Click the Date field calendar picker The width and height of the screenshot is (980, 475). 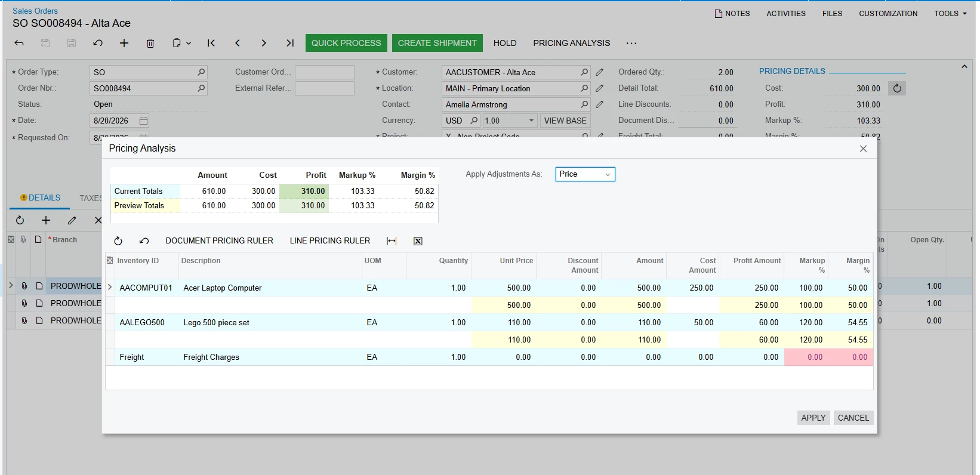pyautogui.click(x=143, y=121)
